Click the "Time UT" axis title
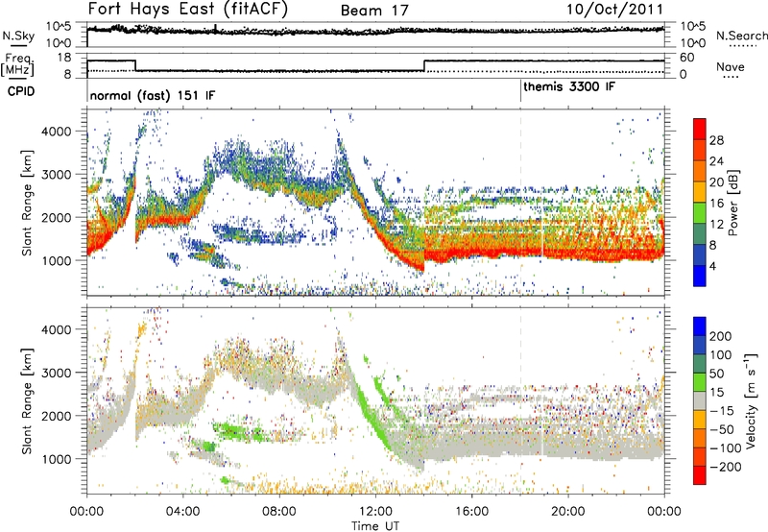The height and width of the screenshot is (532, 768). (375, 525)
